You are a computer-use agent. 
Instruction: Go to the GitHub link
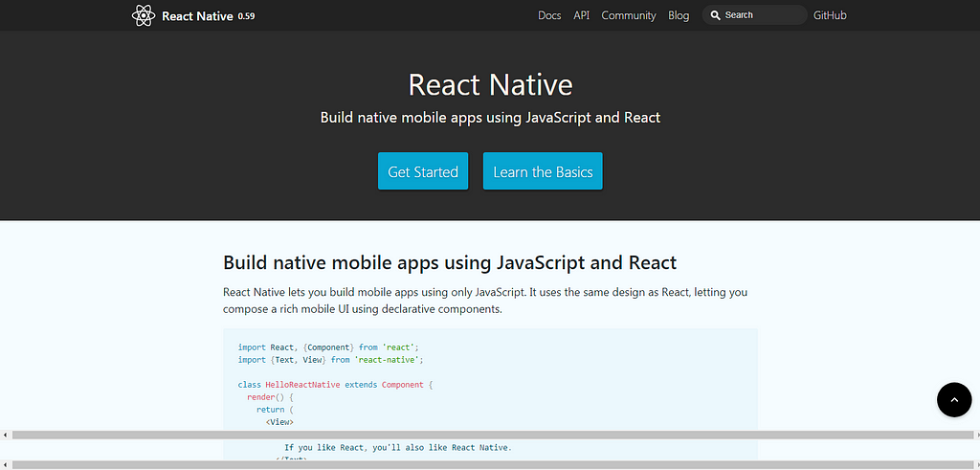click(x=830, y=15)
